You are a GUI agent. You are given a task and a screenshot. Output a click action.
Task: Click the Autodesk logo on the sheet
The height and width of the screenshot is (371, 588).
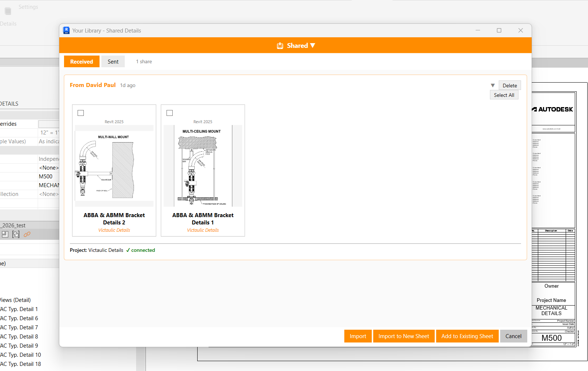coord(553,109)
